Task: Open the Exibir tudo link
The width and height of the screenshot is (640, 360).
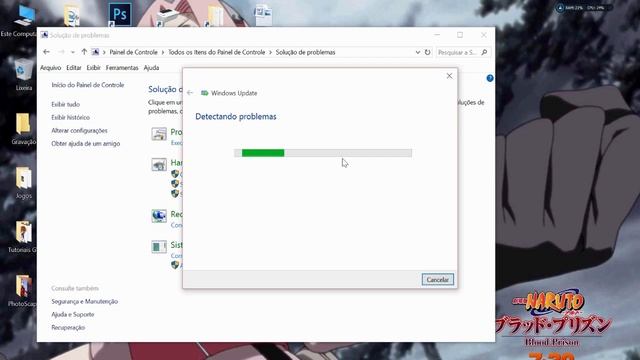Action: pos(66,104)
